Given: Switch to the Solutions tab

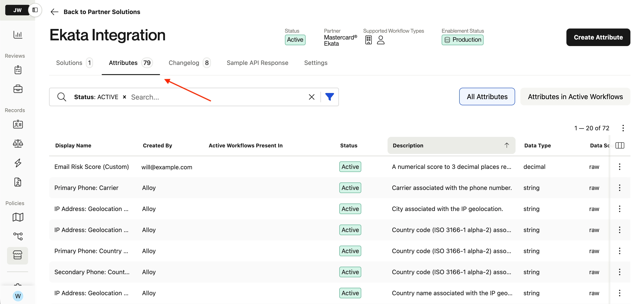Looking at the screenshot, I should 74,63.
